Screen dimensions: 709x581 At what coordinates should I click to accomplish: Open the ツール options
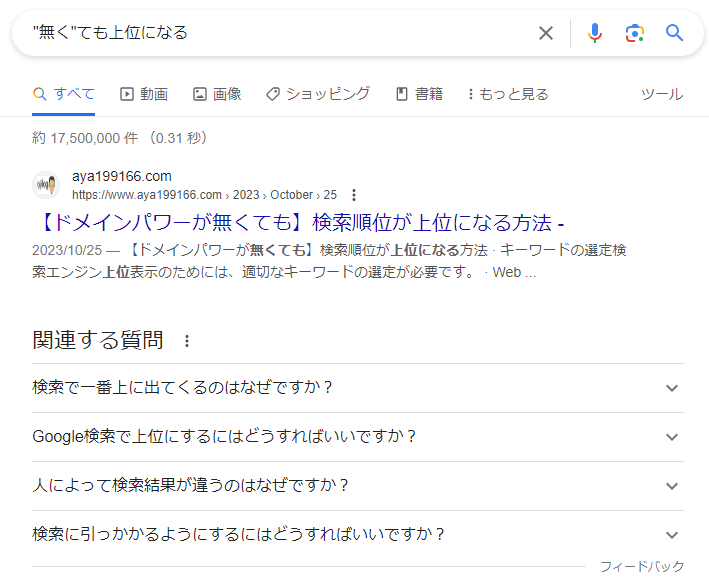[662, 94]
